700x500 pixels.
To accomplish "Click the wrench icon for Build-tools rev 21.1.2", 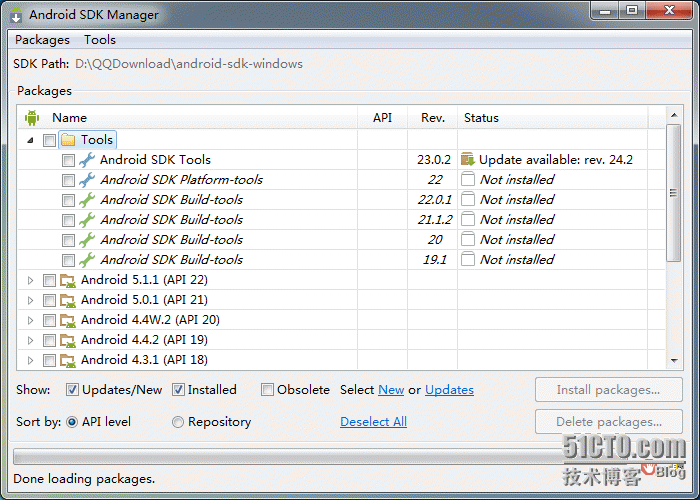I will pyautogui.click(x=87, y=220).
